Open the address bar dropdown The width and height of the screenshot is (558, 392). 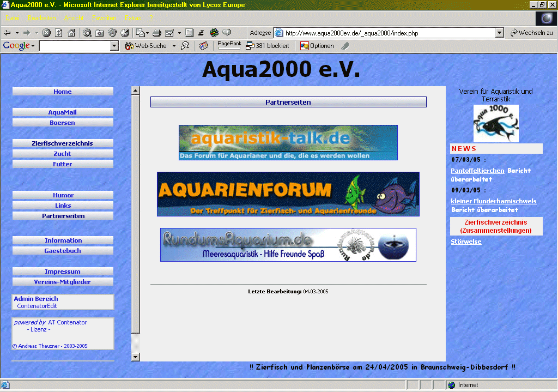coord(500,33)
